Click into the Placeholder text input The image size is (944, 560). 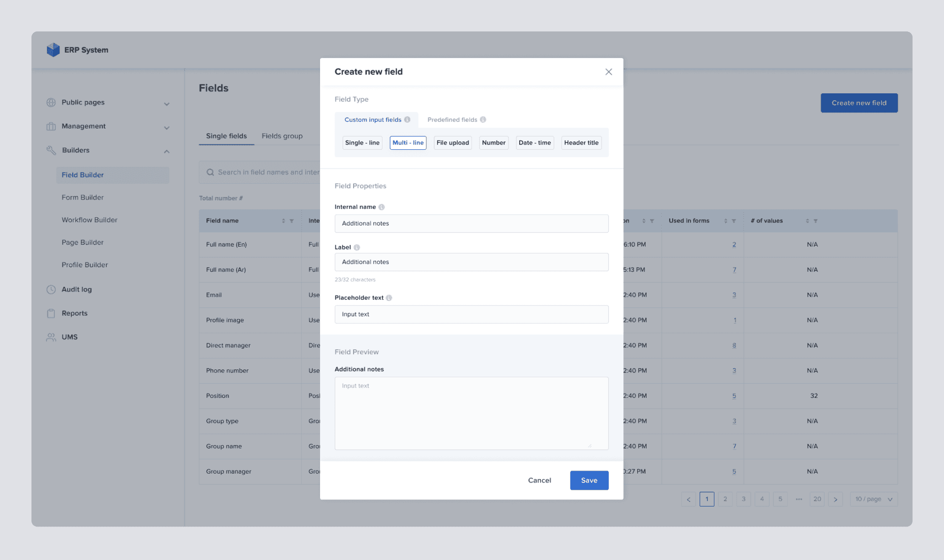471,314
